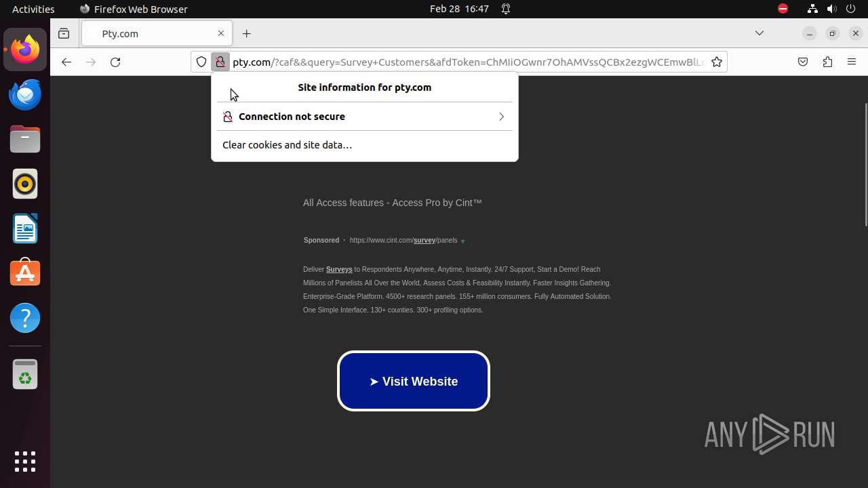Save page to Pocket
The image size is (868, 488).
tap(803, 62)
